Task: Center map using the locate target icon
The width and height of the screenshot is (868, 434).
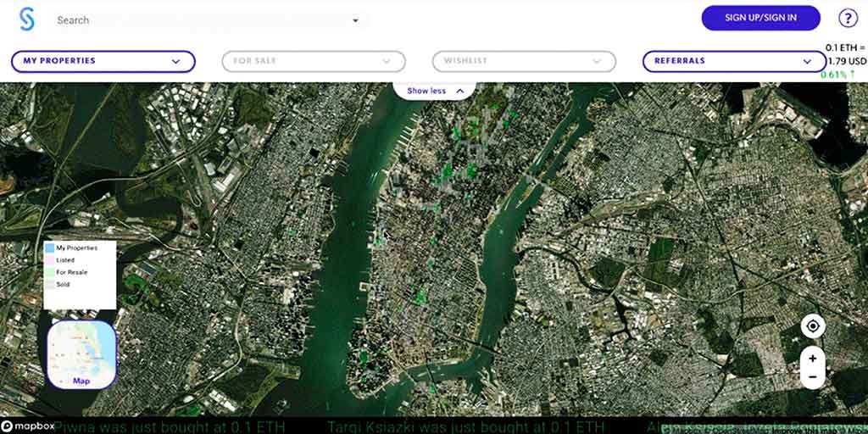Action: pos(812,326)
